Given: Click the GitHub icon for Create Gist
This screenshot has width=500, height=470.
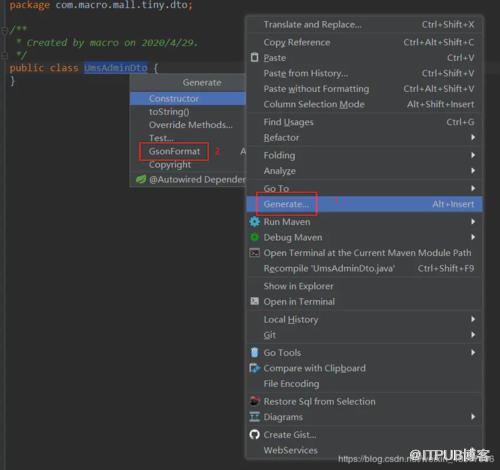Looking at the screenshot, I should point(254,434).
